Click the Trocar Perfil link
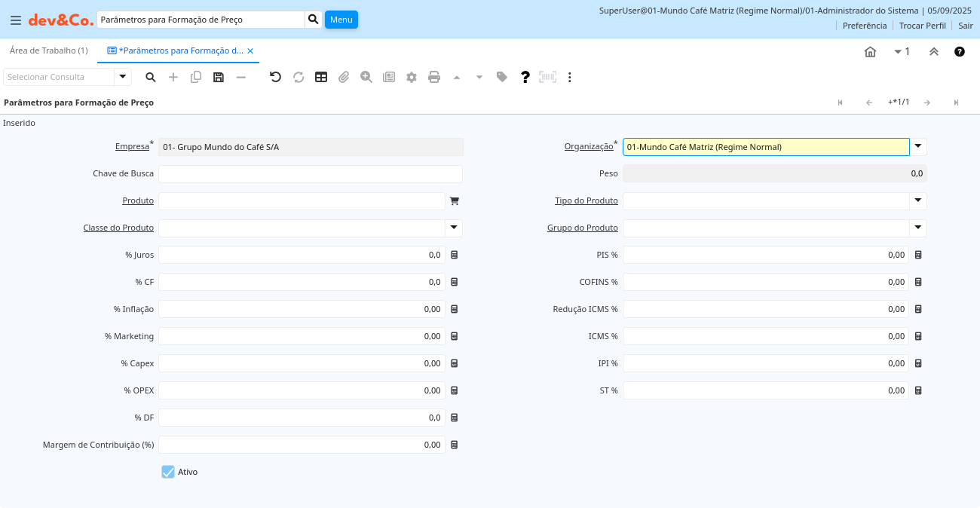The height and width of the screenshot is (508, 980). pos(922,26)
